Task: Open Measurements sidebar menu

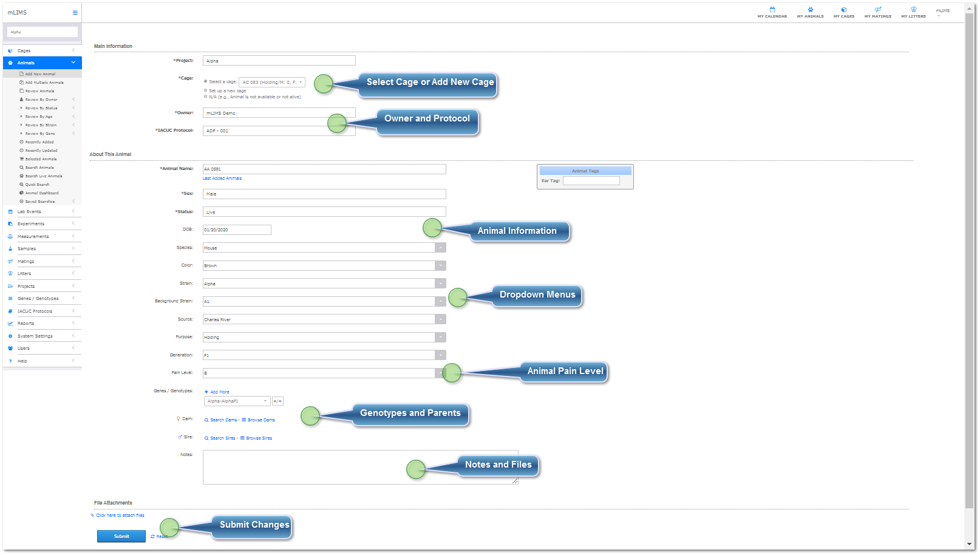Action: coord(43,237)
